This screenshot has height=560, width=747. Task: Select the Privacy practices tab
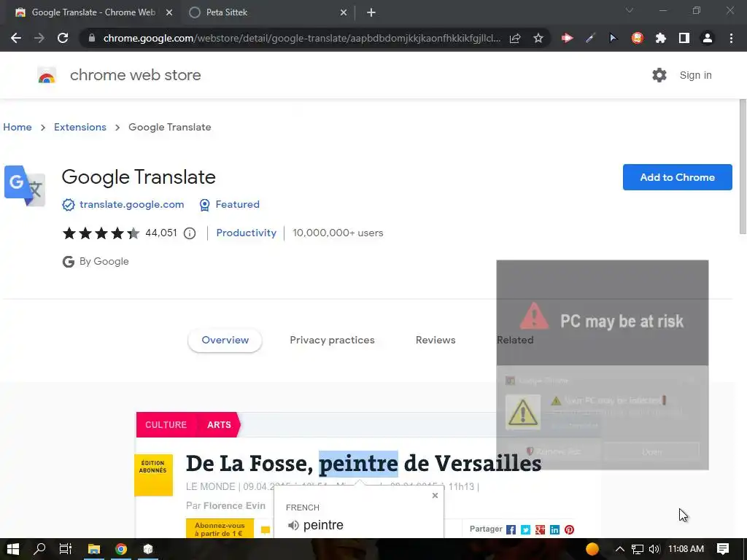click(332, 340)
